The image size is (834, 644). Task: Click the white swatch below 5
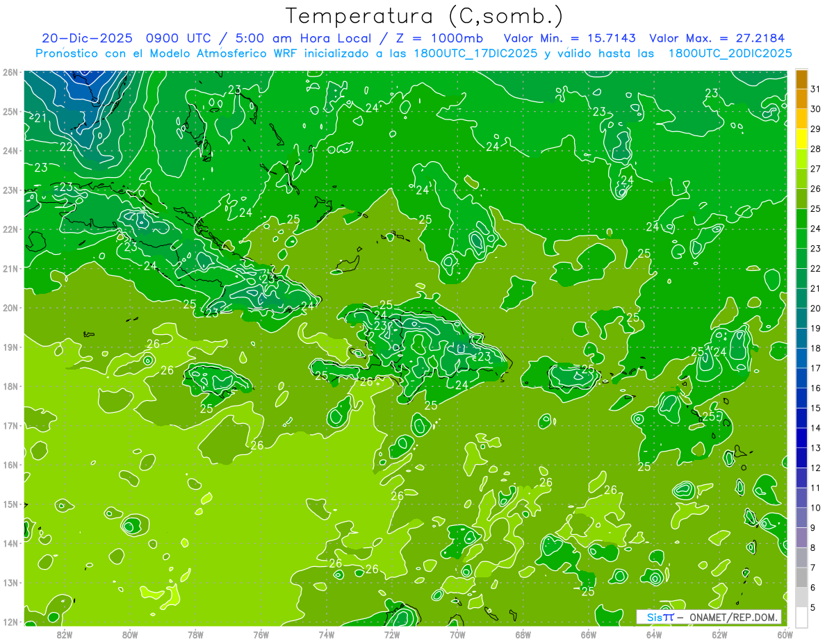pos(801,616)
